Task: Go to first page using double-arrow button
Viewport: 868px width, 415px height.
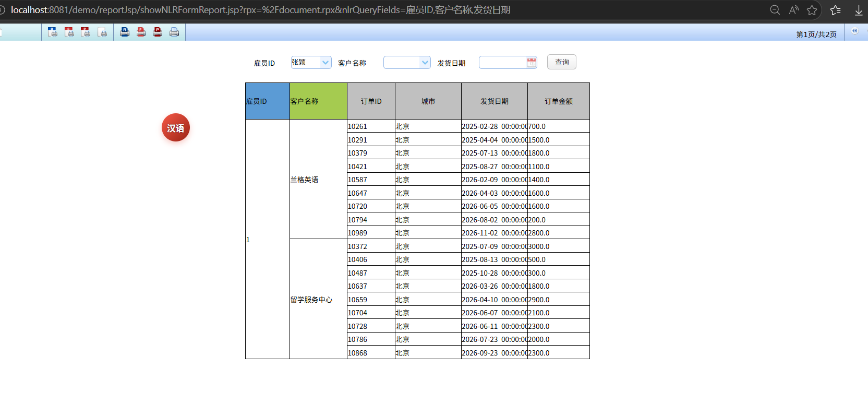Action: click(854, 31)
